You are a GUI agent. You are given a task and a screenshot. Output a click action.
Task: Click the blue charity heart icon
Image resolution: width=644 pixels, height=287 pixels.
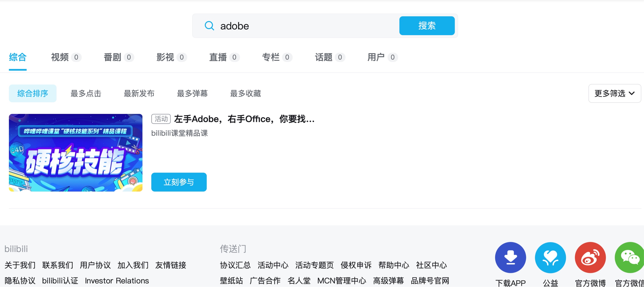click(x=550, y=257)
